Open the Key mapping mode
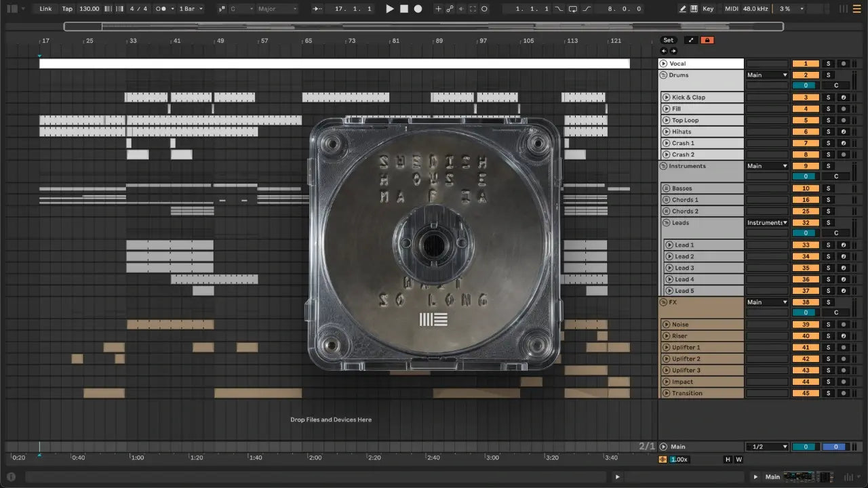Screen dimensions: 868x488 [708, 9]
